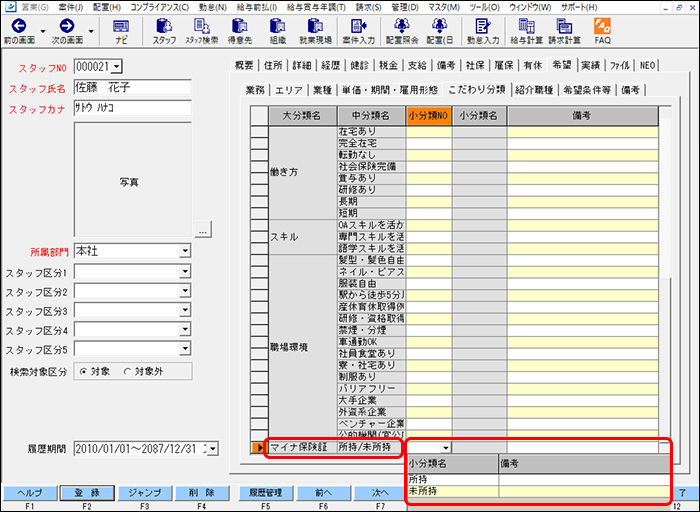The image size is (700, 512).
Task: Click the 写真 photo area
Action: tap(133, 179)
